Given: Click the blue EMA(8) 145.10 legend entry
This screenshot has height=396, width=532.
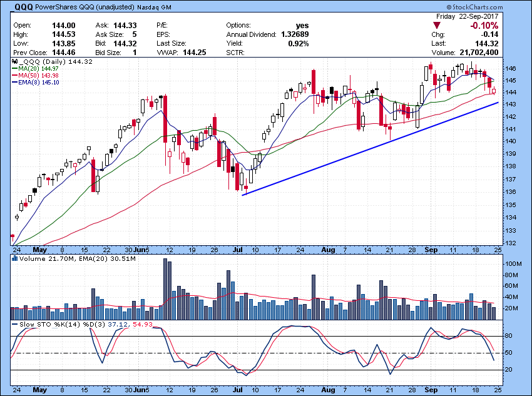Looking at the screenshot, I should 36,83.
